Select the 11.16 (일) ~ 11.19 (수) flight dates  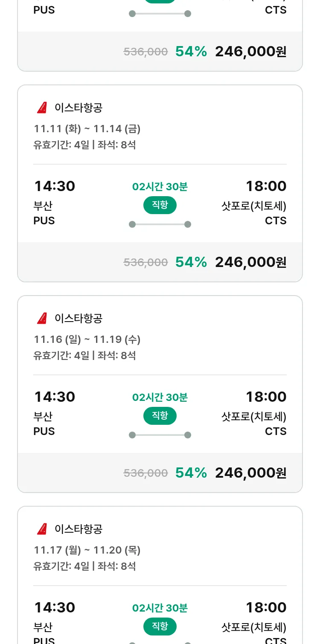87,339
